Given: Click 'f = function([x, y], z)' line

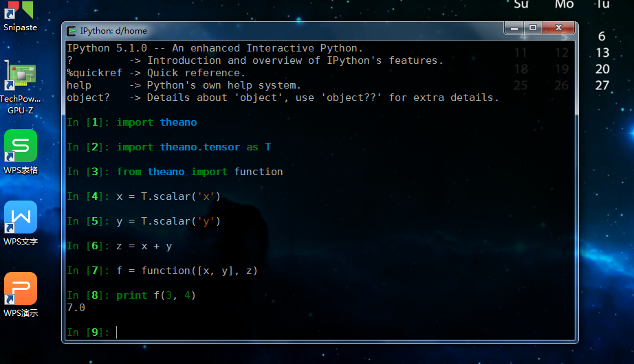Looking at the screenshot, I should (162, 271).
